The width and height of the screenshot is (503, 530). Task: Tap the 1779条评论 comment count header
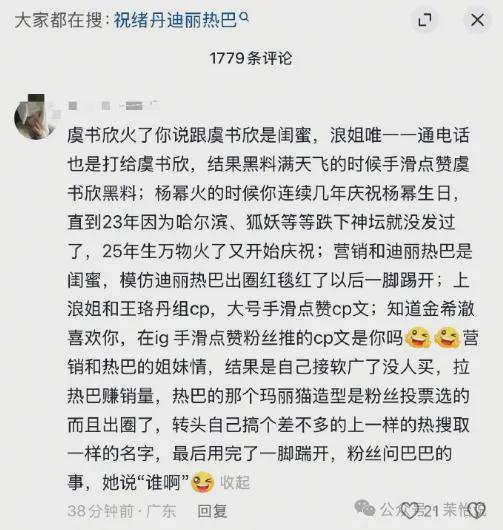point(251,58)
